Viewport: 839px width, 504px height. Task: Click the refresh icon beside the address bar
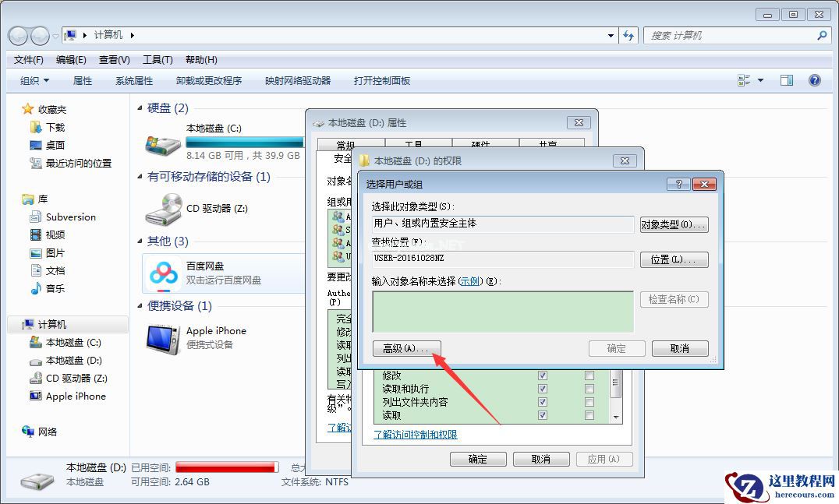[628, 35]
